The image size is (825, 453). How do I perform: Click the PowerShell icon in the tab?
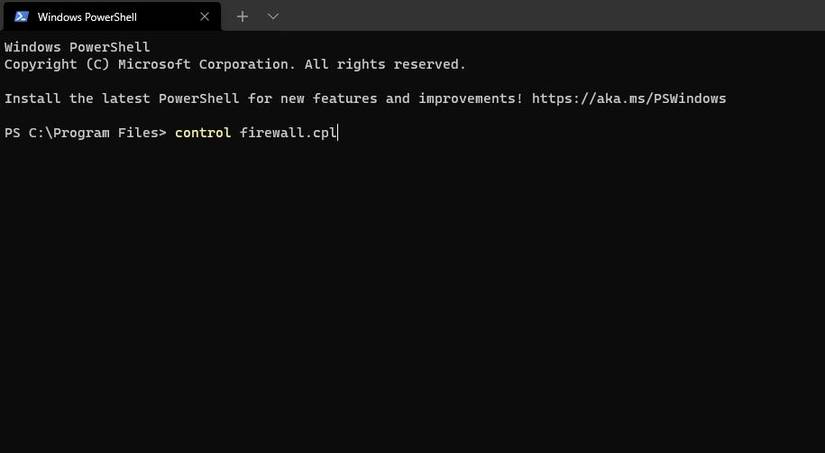click(21, 17)
